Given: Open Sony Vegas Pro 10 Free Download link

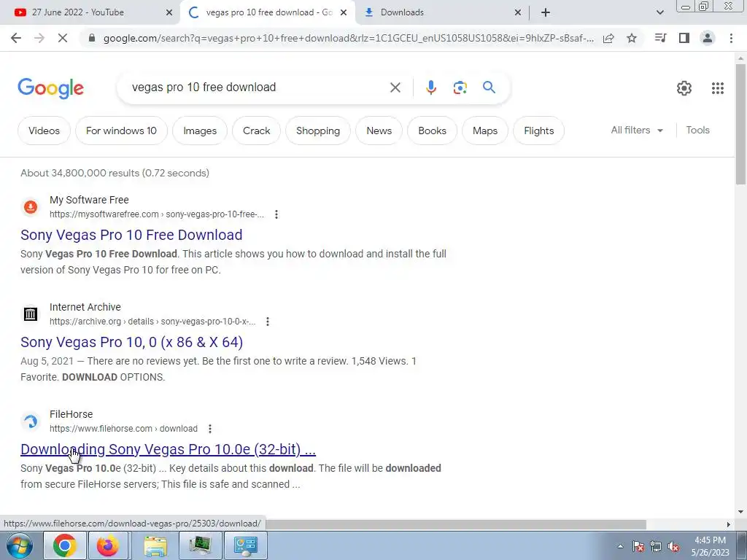Looking at the screenshot, I should point(131,235).
